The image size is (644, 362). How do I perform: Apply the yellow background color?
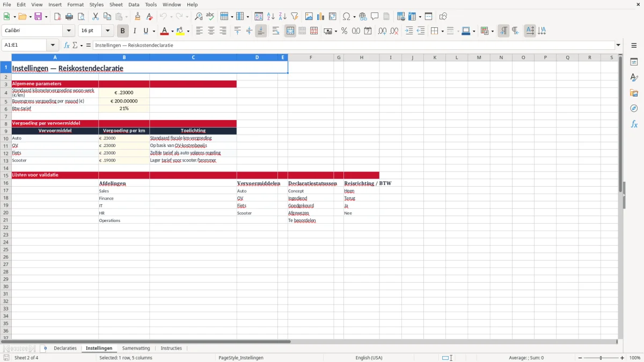point(180,31)
